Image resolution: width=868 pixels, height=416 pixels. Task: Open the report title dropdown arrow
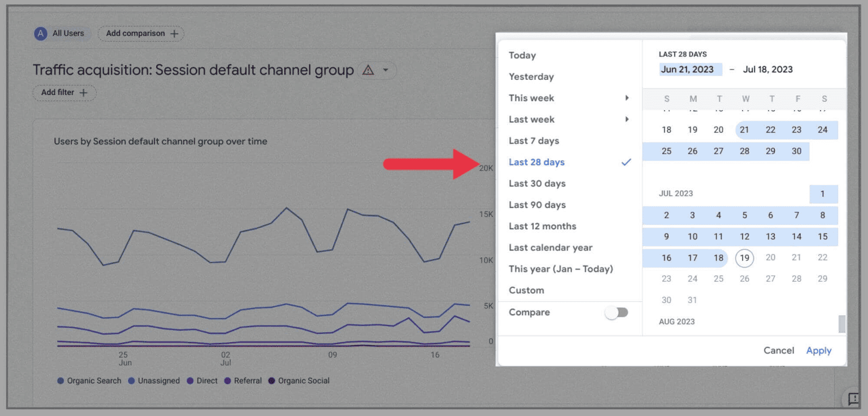coord(386,70)
